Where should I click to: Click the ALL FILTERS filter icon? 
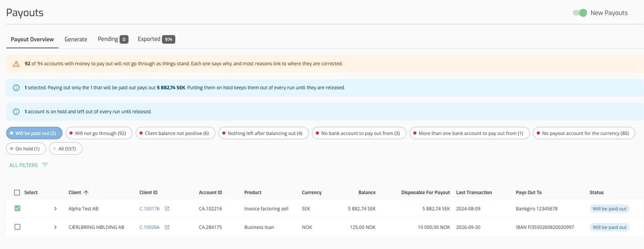tap(45, 165)
